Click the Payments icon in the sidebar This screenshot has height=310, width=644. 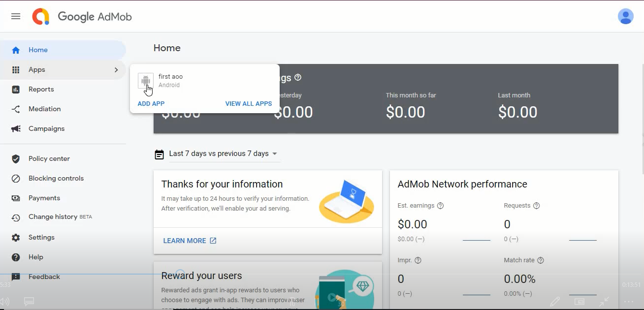(15, 198)
